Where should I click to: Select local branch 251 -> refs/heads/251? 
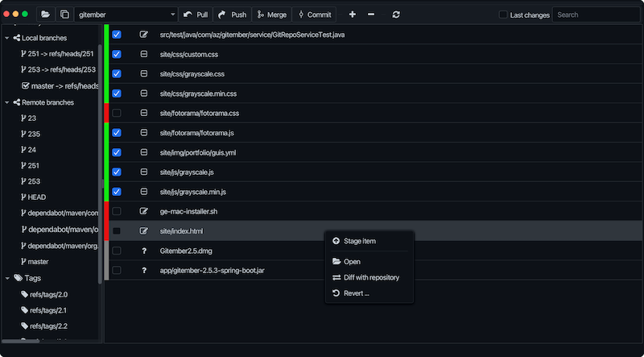pyautogui.click(x=57, y=54)
